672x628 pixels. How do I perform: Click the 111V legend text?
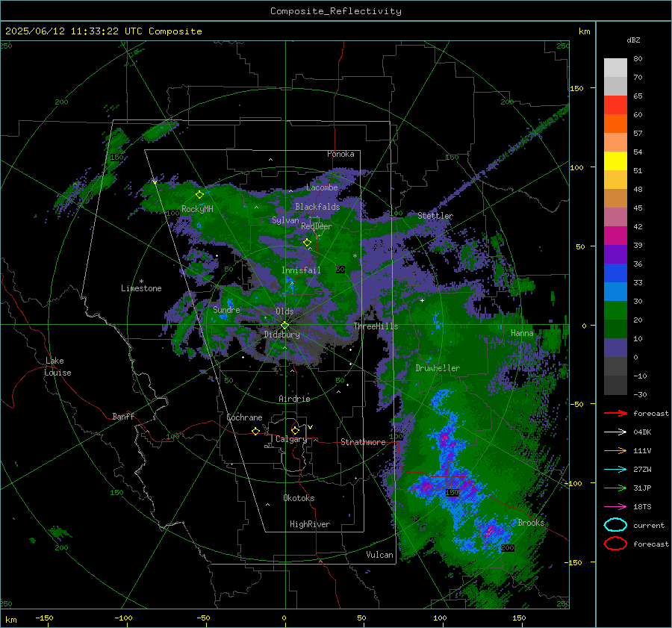tap(642, 450)
